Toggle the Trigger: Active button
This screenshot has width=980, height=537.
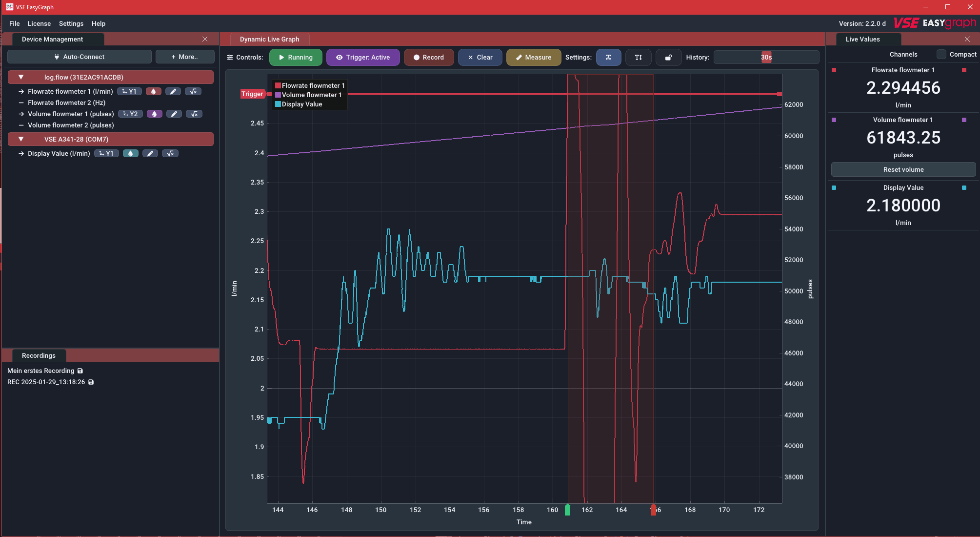click(x=363, y=57)
